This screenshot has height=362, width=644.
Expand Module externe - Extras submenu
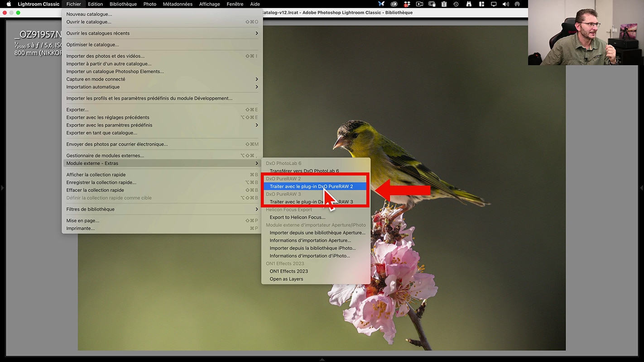point(162,163)
